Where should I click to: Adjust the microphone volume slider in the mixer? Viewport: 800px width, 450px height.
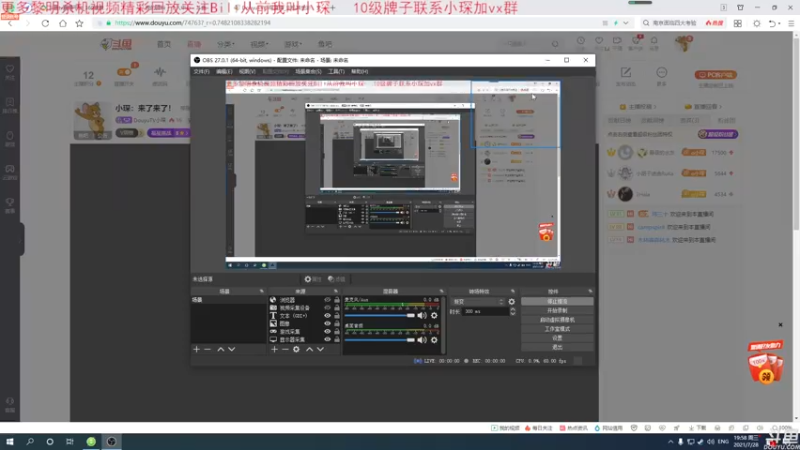click(380, 315)
